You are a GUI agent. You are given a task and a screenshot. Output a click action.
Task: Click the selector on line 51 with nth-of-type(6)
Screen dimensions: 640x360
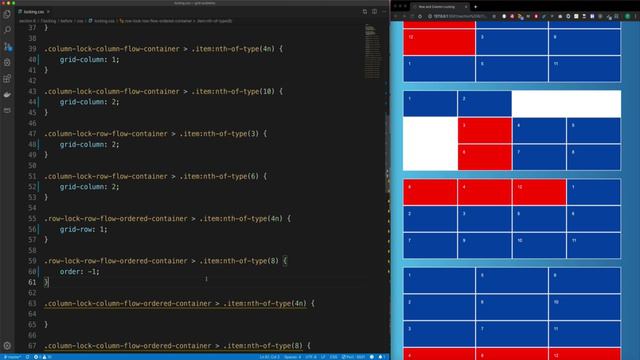tap(156, 176)
